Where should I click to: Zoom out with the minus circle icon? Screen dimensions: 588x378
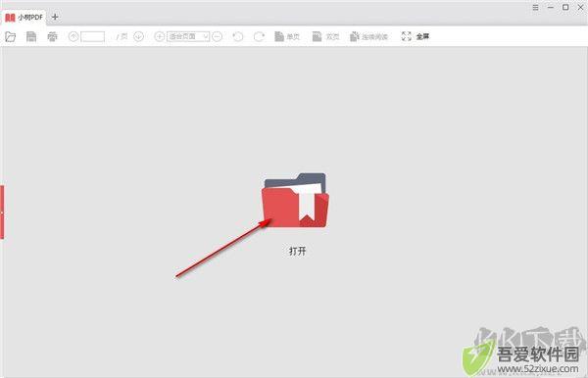pos(218,36)
